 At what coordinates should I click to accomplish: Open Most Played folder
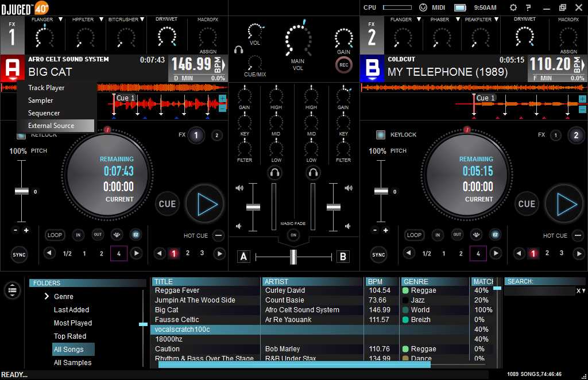click(73, 323)
